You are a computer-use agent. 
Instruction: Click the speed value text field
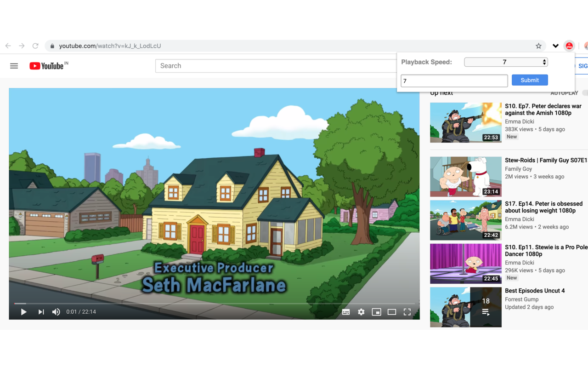click(454, 81)
